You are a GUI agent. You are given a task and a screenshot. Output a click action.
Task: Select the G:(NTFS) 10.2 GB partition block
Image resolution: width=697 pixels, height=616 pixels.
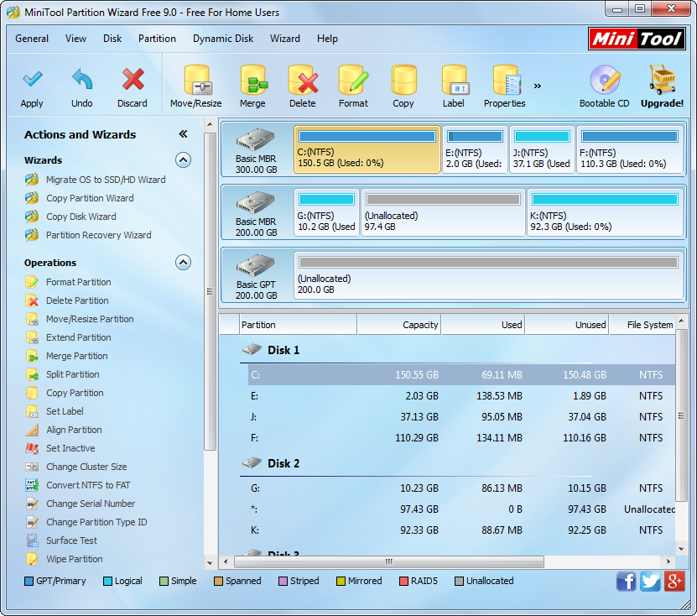(326, 212)
